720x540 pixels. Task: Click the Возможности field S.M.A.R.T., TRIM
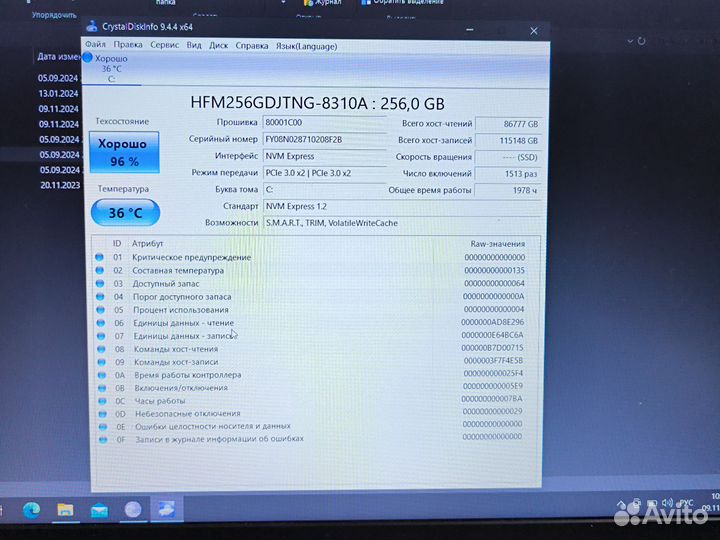pyautogui.click(x=402, y=223)
